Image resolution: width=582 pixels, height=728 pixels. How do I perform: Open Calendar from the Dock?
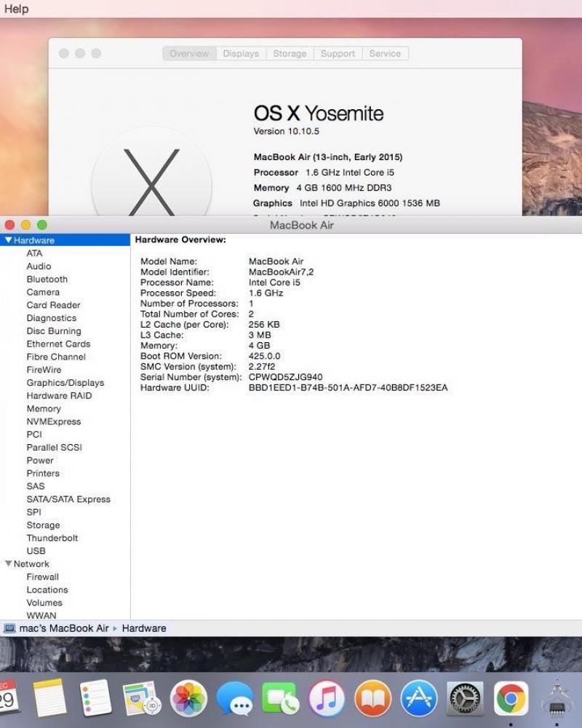tap(8, 697)
